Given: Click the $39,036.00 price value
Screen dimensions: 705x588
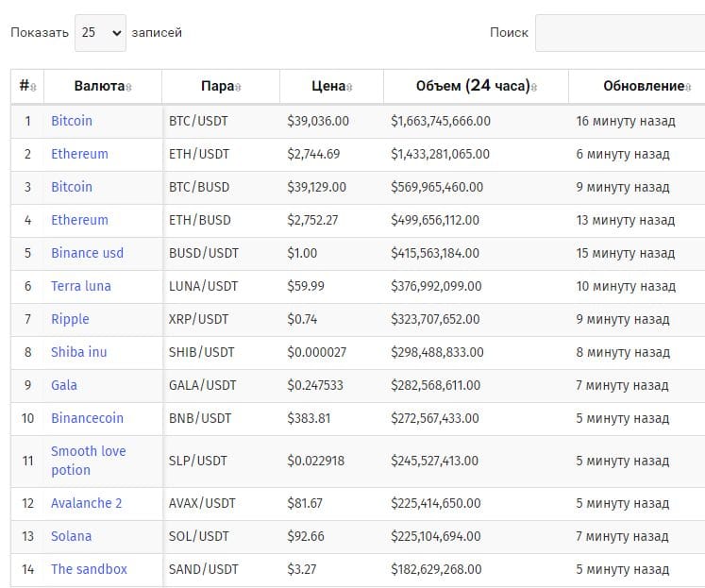Looking at the screenshot, I should click(318, 122).
